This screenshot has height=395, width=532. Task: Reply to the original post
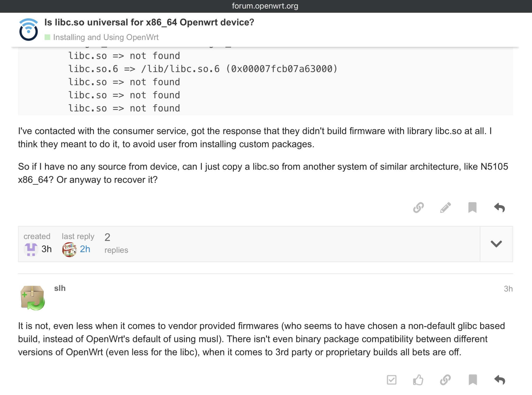pyautogui.click(x=499, y=208)
